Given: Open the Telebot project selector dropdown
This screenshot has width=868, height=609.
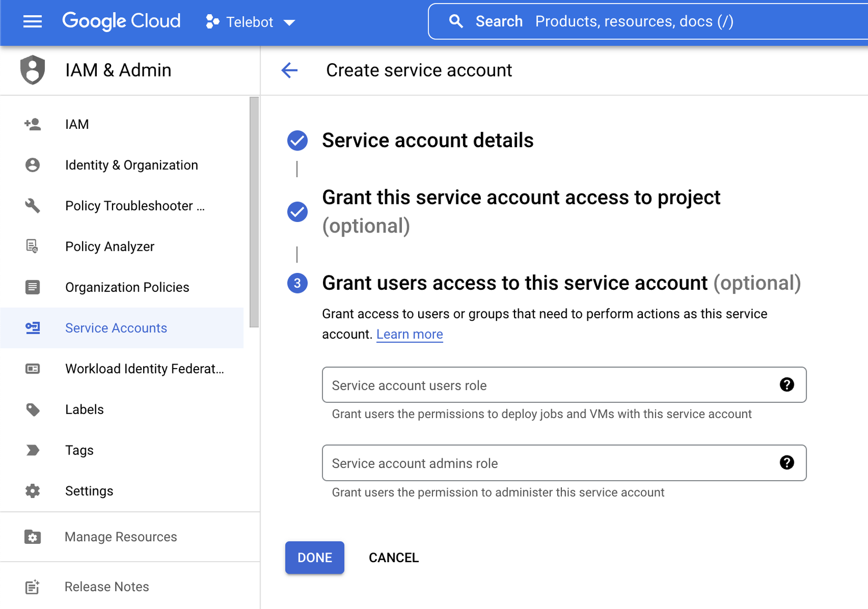Looking at the screenshot, I should 250,22.
